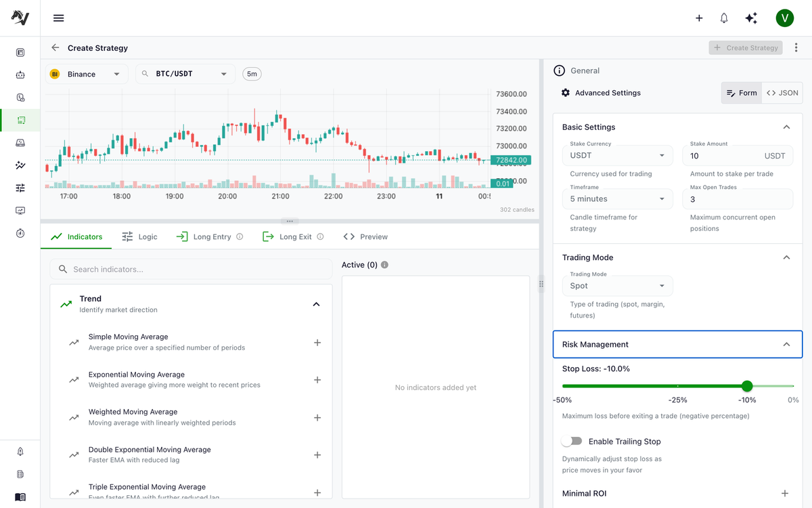Open the alert bell at sidebar bottom
Screen dimensions: 812x508
click(x=20, y=452)
